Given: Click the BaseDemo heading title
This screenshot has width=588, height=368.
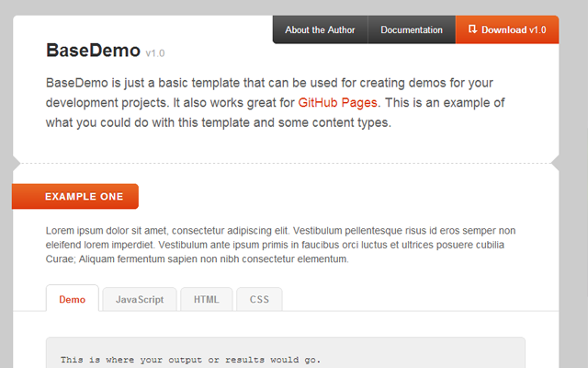Looking at the screenshot, I should click(x=92, y=50).
